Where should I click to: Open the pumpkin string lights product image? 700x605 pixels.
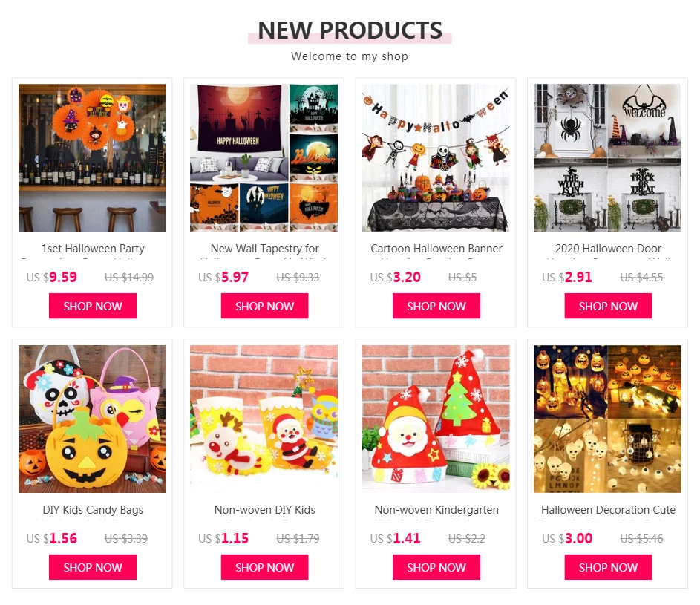coord(608,419)
